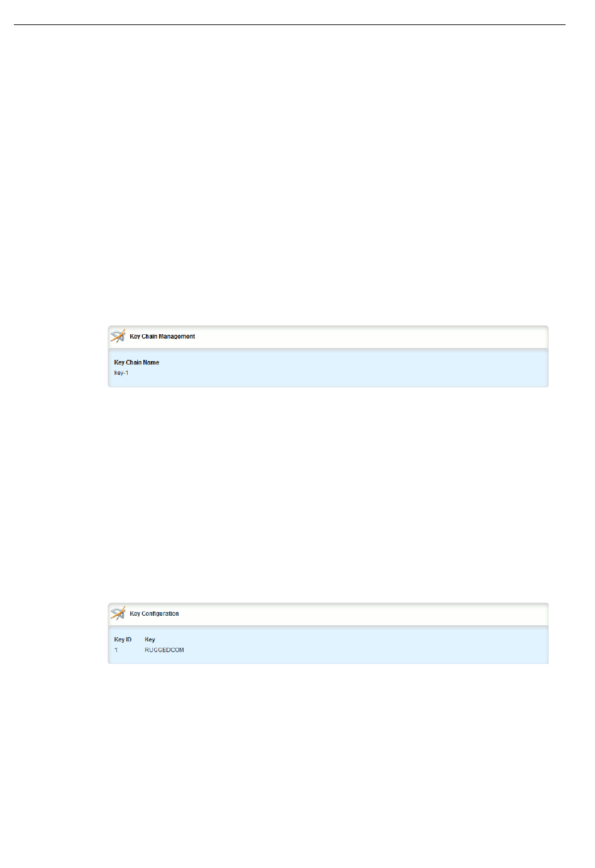Select the RUGGEDCOM key value
The image size is (595, 868).
(164, 650)
